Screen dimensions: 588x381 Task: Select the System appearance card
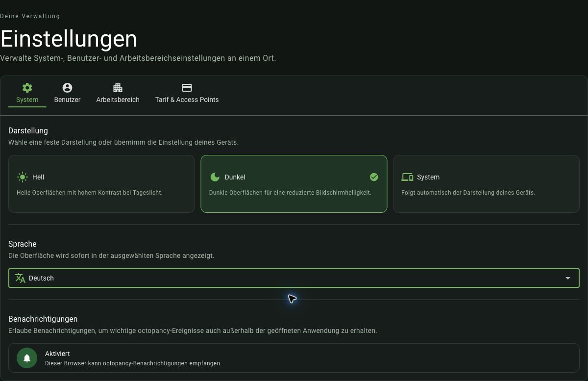coord(487,184)
